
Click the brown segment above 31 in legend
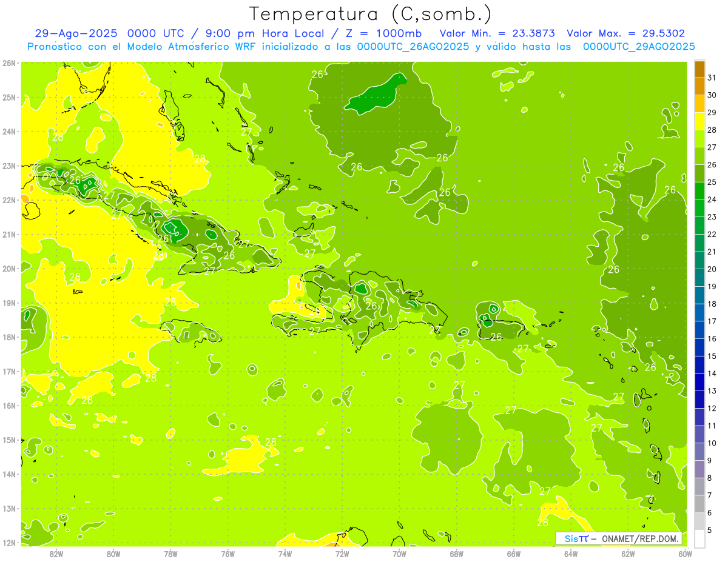click(699, 69)
